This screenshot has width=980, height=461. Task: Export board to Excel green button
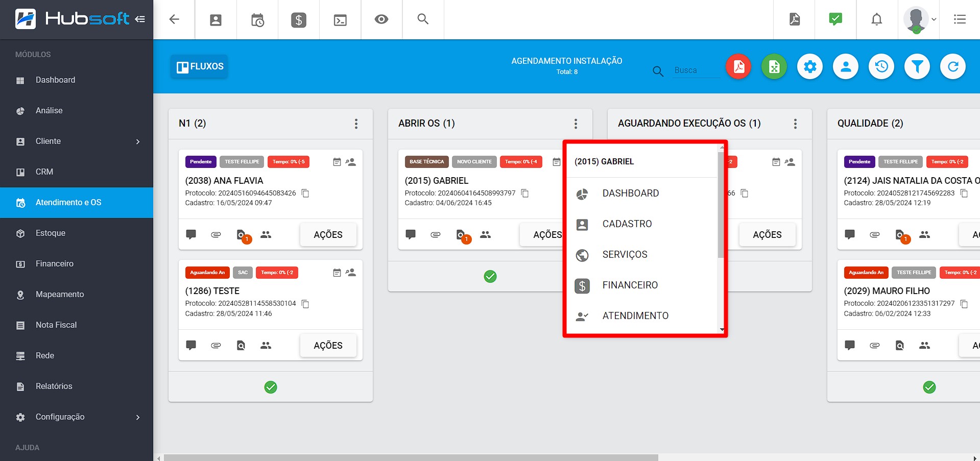774,66
